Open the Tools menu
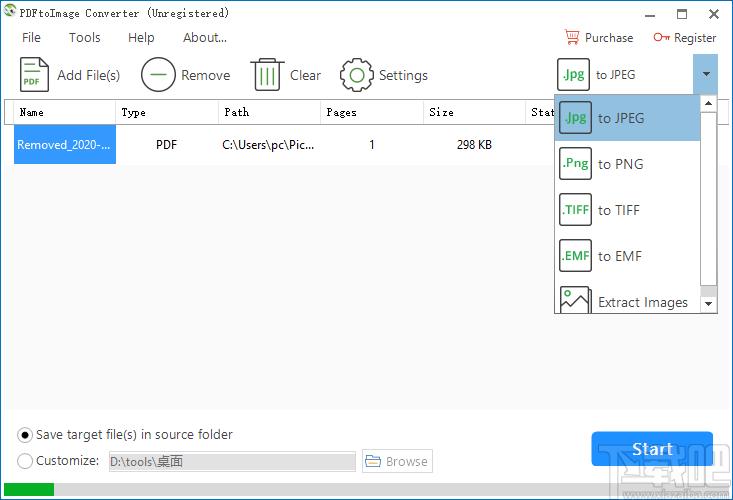 click(85, 37)
